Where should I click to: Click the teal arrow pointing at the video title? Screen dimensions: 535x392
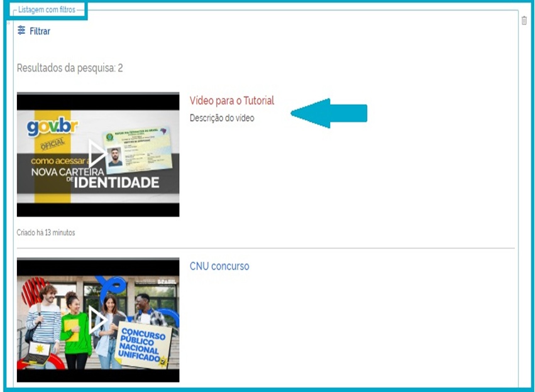point(330,113)
